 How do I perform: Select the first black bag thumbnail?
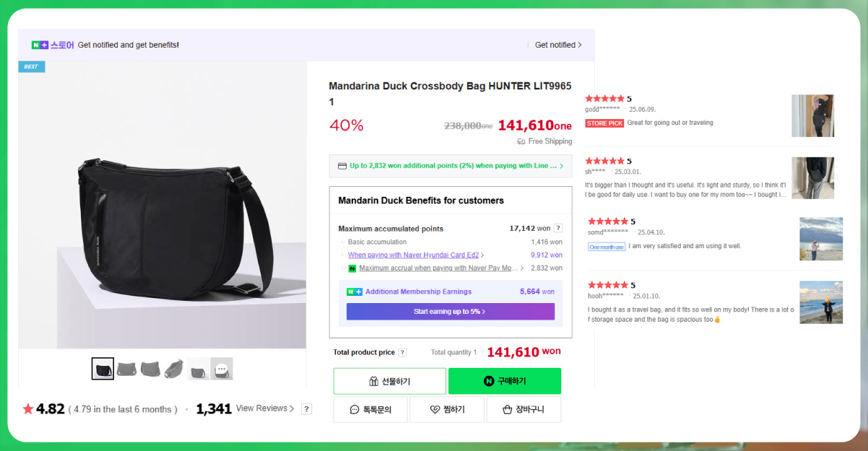[x=103, y=368]
